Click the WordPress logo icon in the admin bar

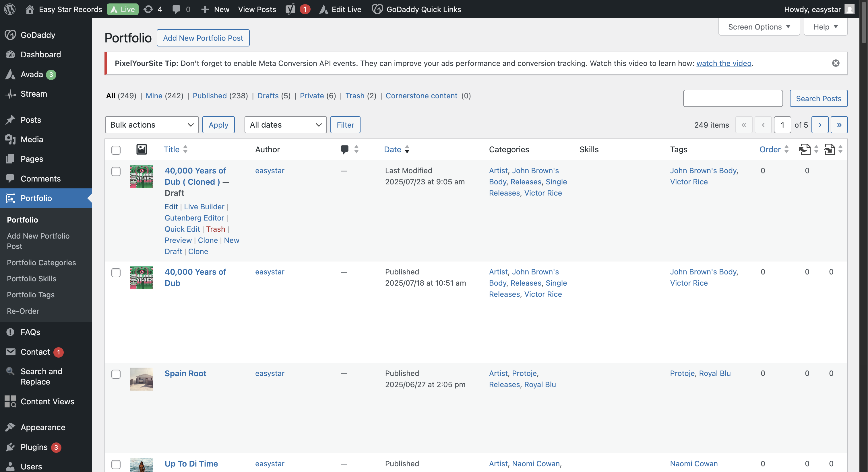(10, 9)
